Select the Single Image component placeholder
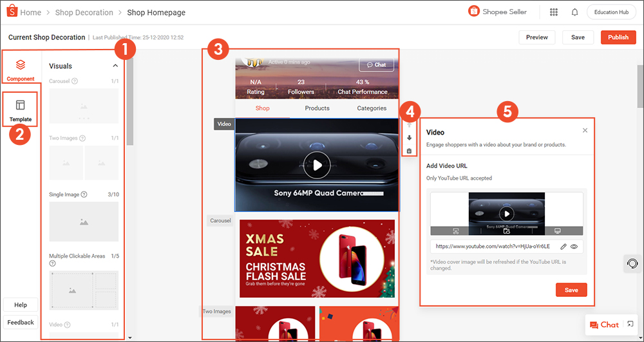644x342 pixels. [x=84, y=222]
